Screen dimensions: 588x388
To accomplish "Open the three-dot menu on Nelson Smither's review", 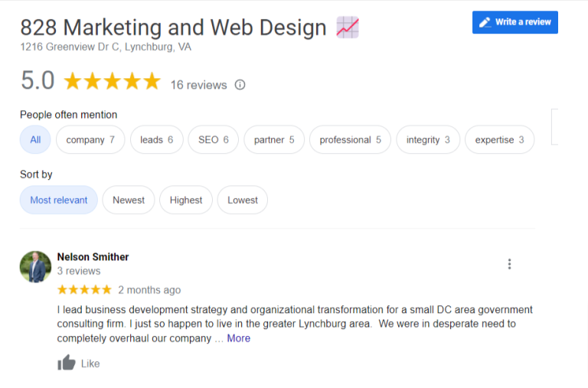I will tap(509, 264).
